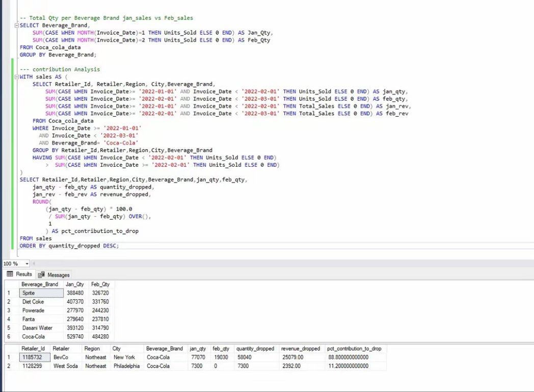This screenshot has width=534, height=392.
Task: Click the 88.800000000000 percentage cell
Action: tap(356, 357)
